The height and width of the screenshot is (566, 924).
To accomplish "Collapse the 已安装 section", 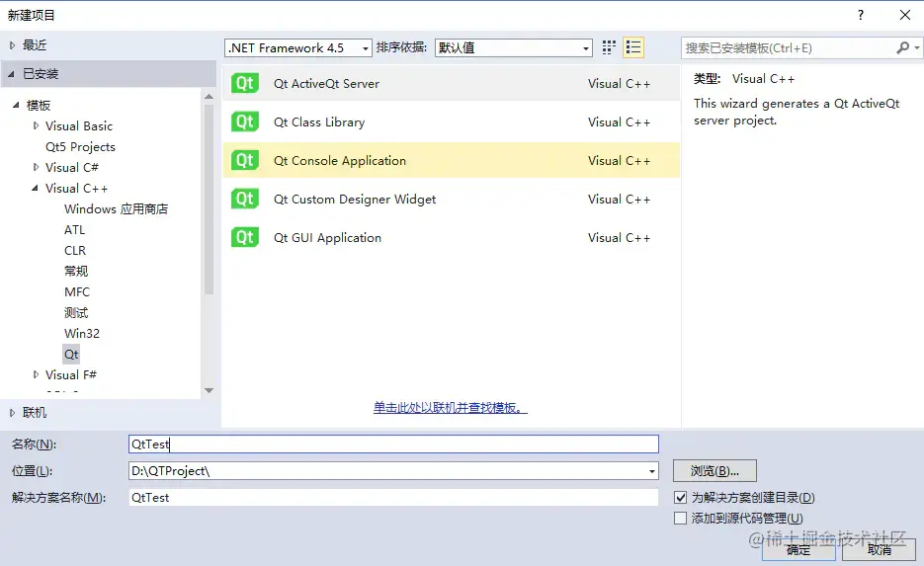I will tap(11, 74).
